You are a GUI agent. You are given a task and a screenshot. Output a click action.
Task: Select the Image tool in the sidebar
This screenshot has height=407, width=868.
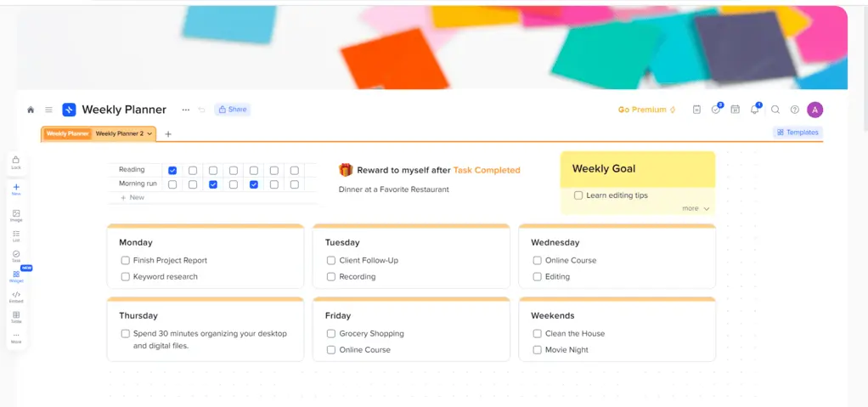pyautogui.click(x=16, y=216)
